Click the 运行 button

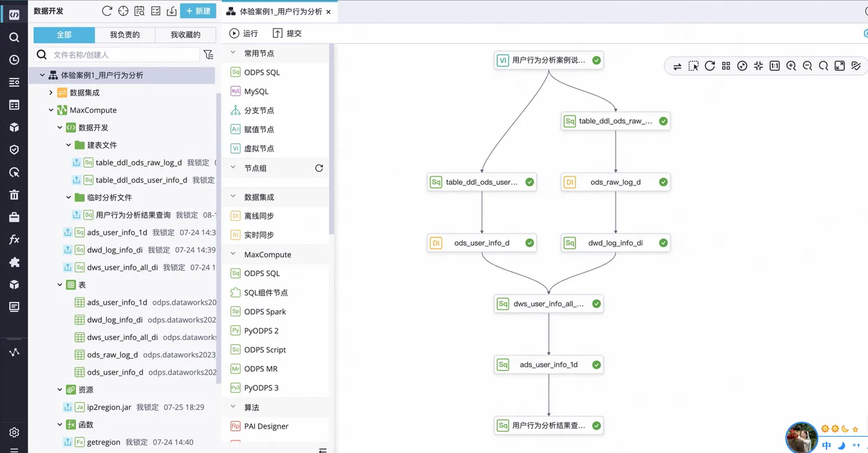point(244,34)
